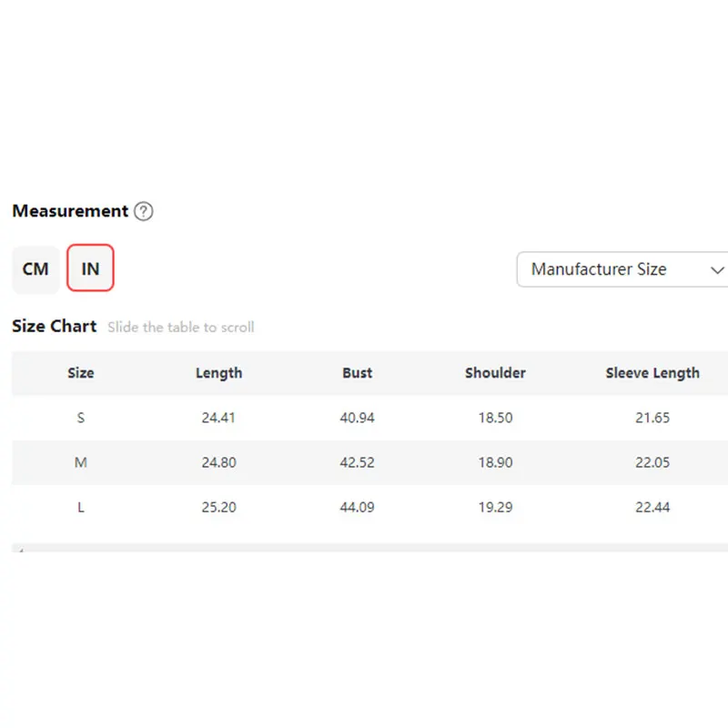Select the Bust column header

pos(357,373)
